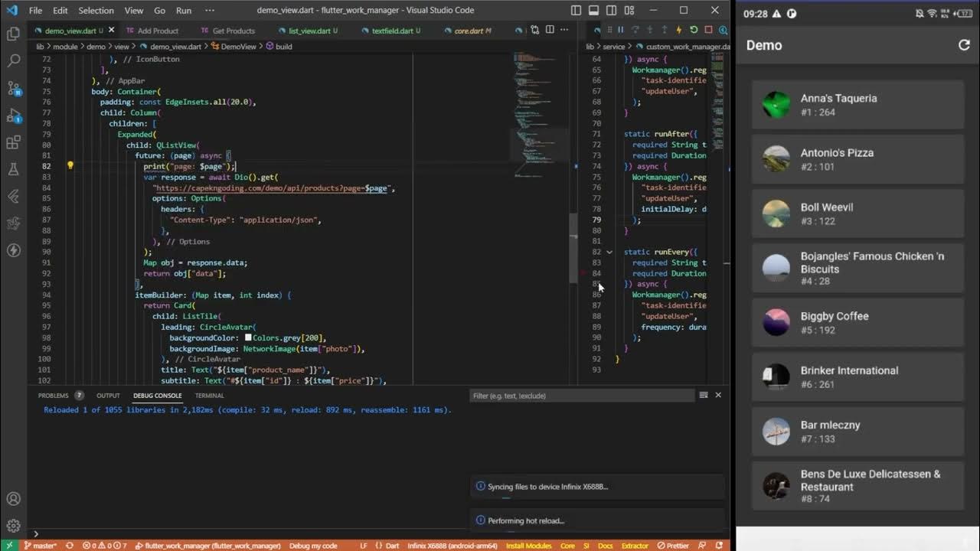Open Dart DevTools widget inspector icon
The image size is (980, 551).
(722, 30)
